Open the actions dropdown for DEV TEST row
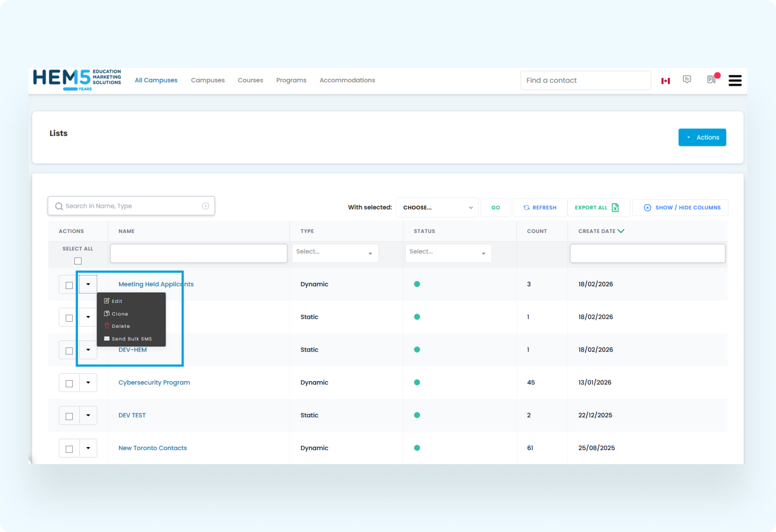 (88, 415)
